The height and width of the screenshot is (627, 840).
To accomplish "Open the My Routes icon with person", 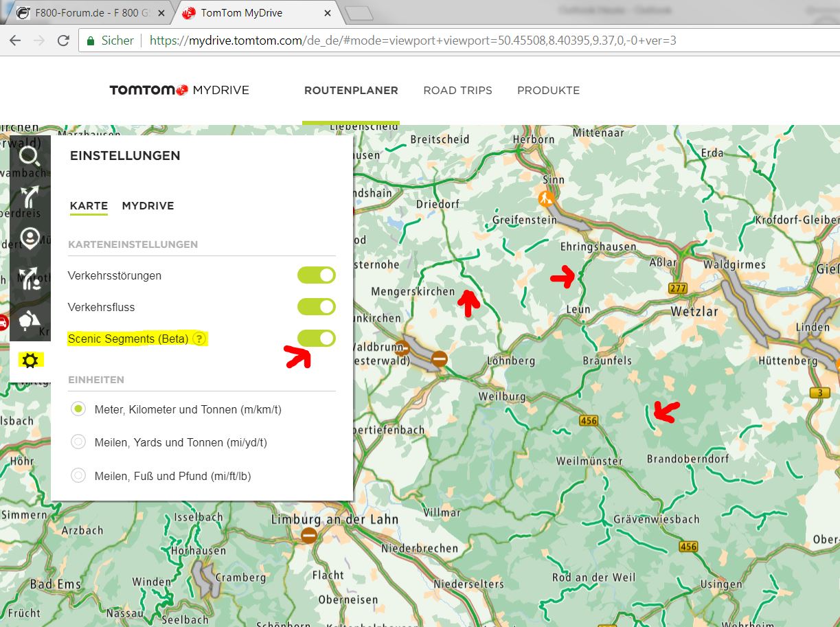I will click(x=30, y=279).
